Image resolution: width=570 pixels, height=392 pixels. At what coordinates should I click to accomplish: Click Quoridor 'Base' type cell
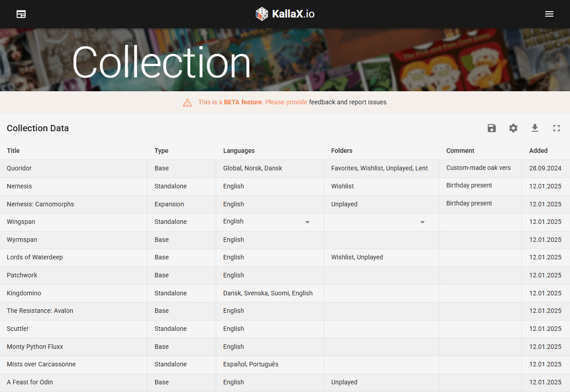tap(182, 169)
